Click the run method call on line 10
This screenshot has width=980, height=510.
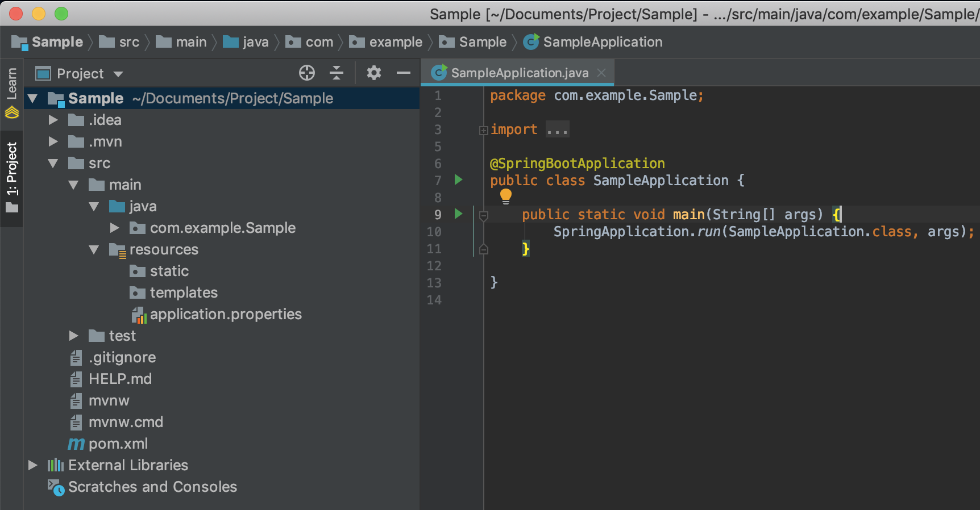(709, 232)
